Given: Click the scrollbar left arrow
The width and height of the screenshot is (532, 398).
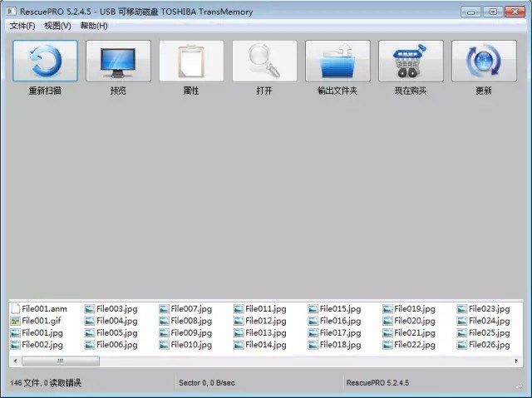Looking at the screenshot, I should click(14, 361).
